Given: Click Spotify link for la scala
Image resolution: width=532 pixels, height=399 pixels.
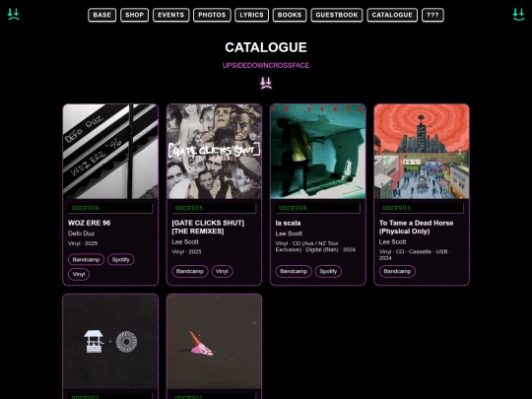Looking at the screenshot, I should 328,271.
